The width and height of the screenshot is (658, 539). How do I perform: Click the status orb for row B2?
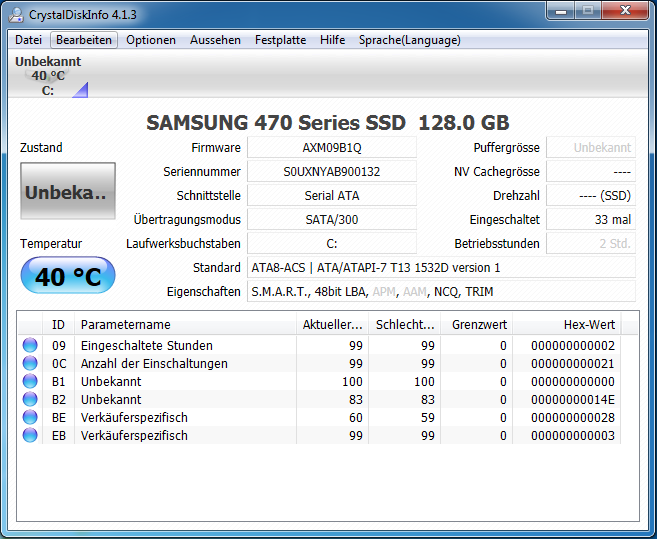(x=30, y=399)
